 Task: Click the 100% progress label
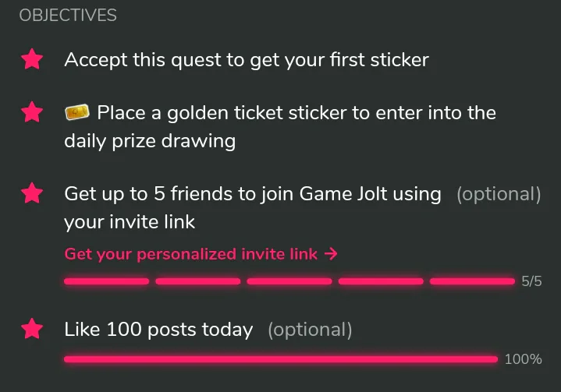tap(523, 359)
